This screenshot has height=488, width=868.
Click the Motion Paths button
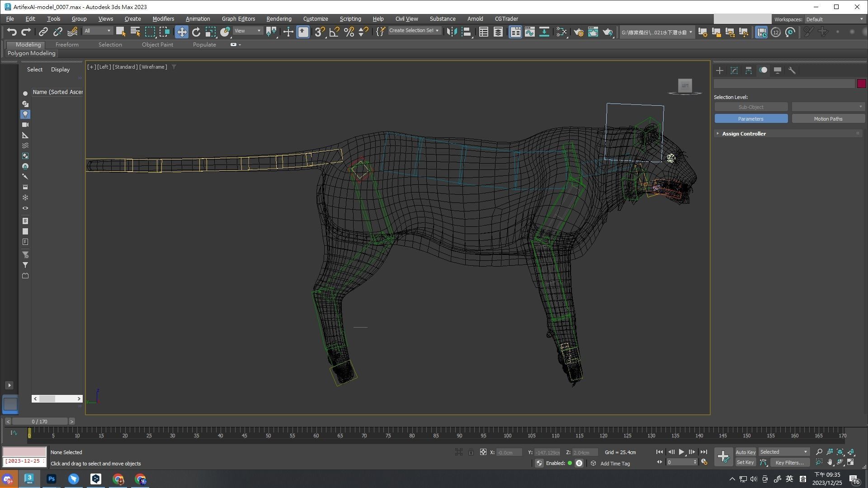828,119
